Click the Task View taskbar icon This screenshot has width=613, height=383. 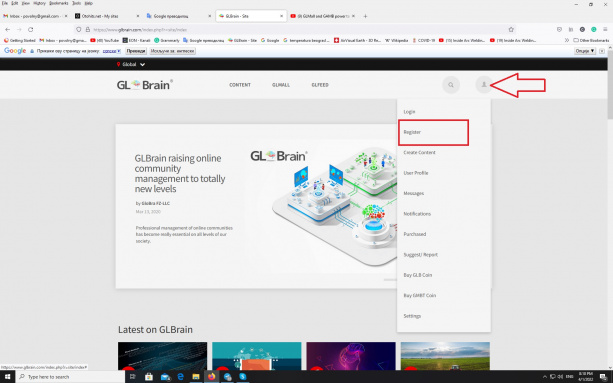[133, 377]
